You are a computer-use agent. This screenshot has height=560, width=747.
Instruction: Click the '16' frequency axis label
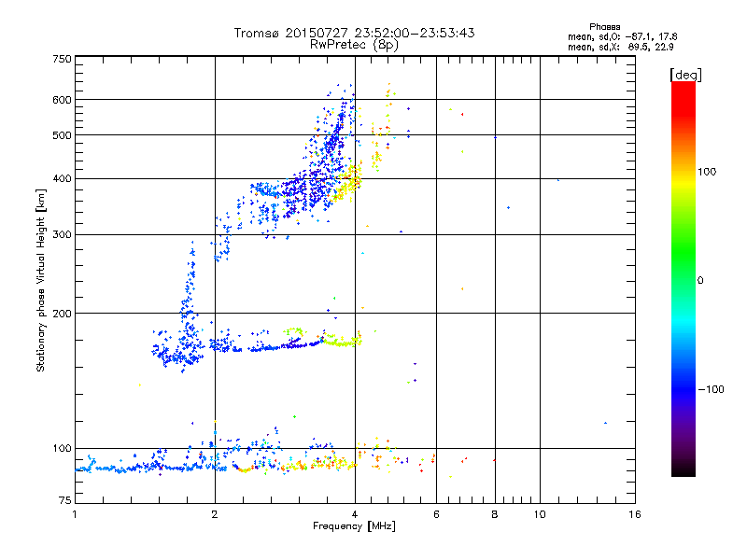(x=635, y=514)
